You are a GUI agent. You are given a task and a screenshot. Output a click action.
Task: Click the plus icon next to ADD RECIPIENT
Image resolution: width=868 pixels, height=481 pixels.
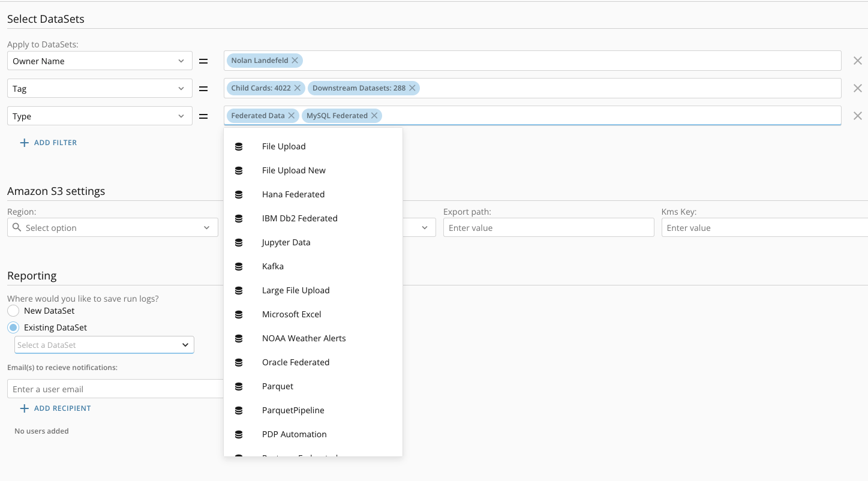click(24, 408)
